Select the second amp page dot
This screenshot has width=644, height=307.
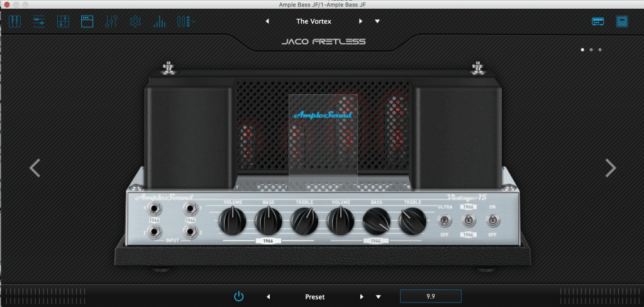[591, 50]
